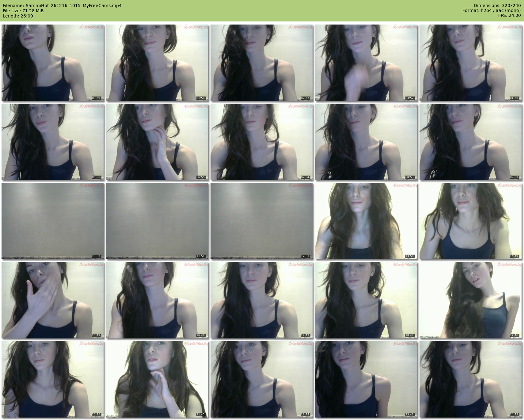Select the empty wall frame at 10:52
524x420 pixels.
53,221
